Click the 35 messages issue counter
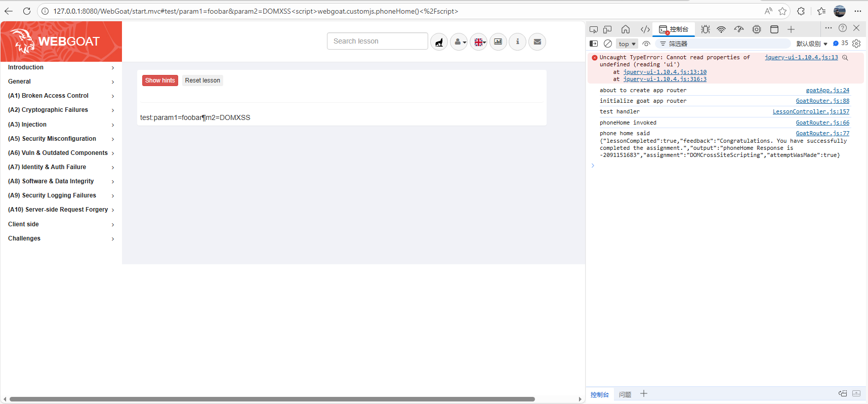Viewport: 868px width, 404px height. click(841, 44)
